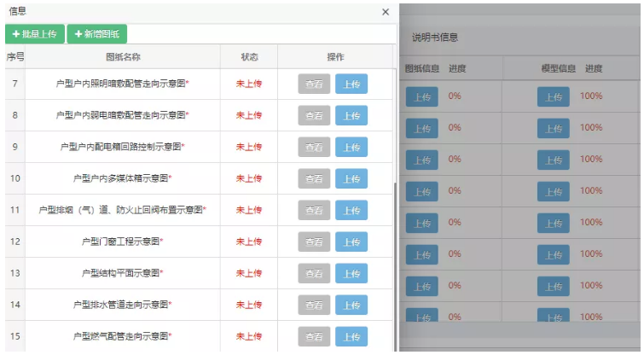This screenshot has width=644, height=355.
Task: Click 查看 for row 7 照明暗敷配管走向示意图
Action: pyautogui.click(x=314, y=84)
